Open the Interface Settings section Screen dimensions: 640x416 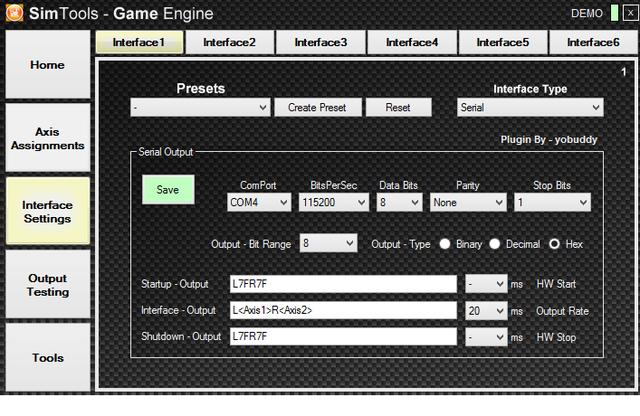click(48, 211)
